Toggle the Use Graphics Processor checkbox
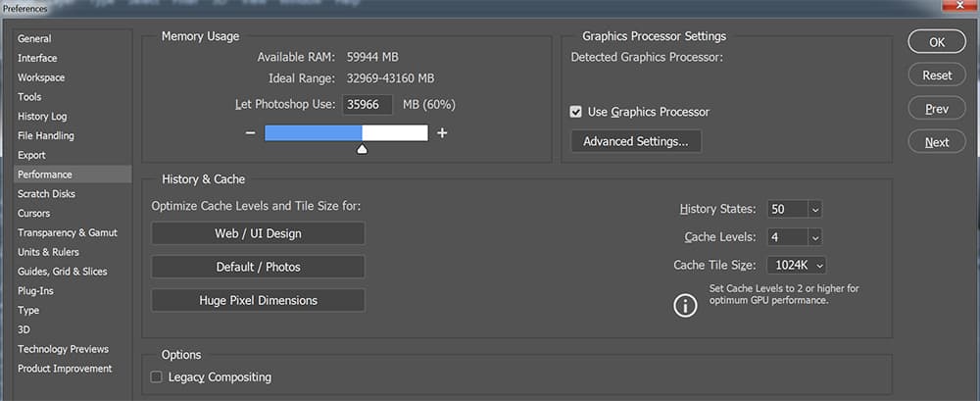 coord(576,112)
